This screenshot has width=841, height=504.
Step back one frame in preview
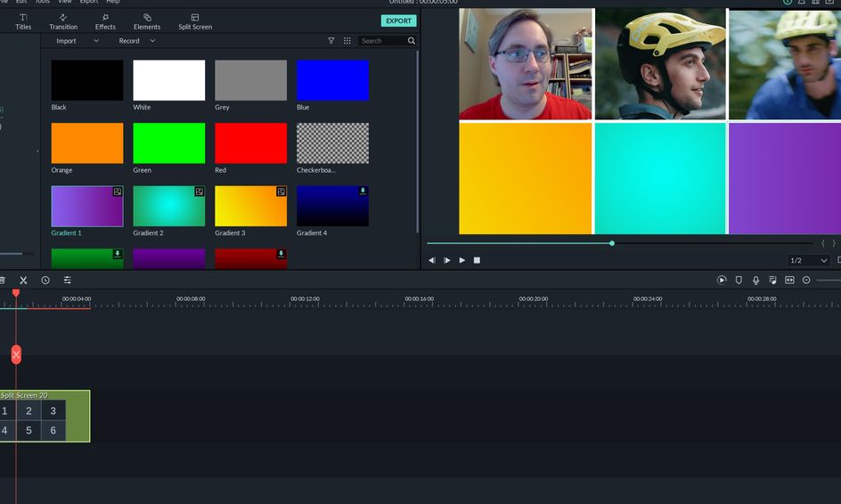coord(432,260)
